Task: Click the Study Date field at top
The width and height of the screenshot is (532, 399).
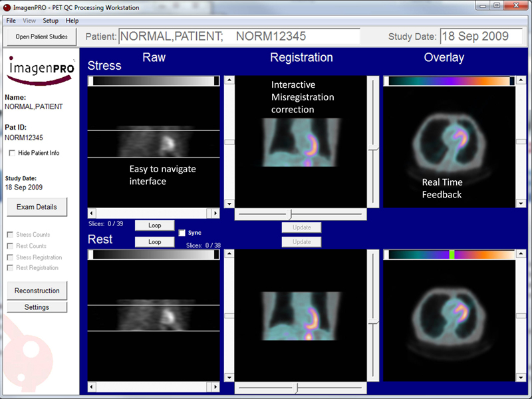Action: tap(481, 37)
